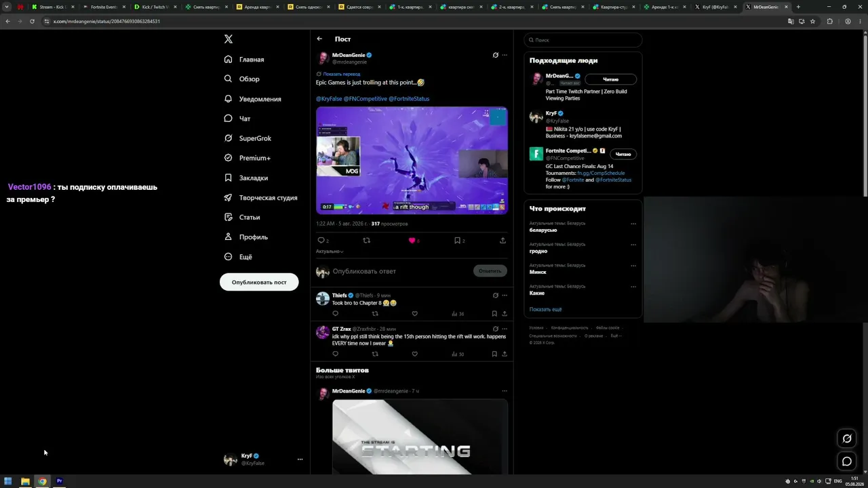Viewport: 868px width, 488px height.
Task: View analytics of the GT Zrax reply
Action: pyautogui.click(x=457, y=354)
